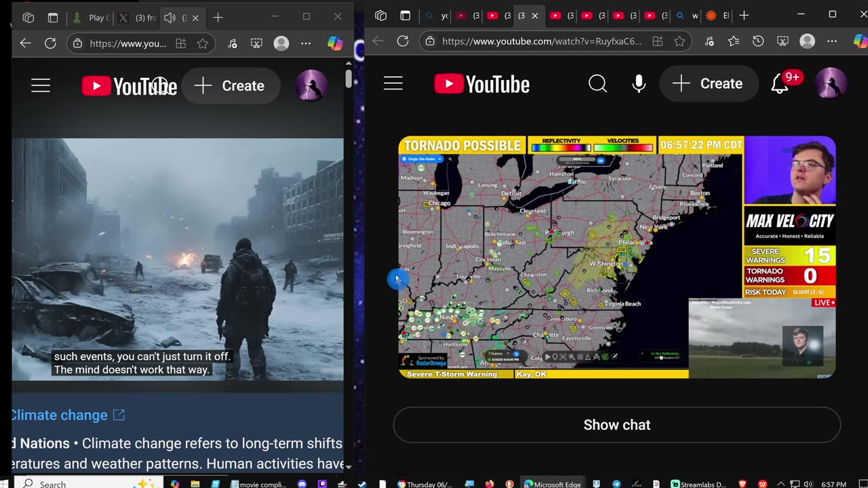This screenshot has height=488, width=868.
Task: Close the active tab in right browser
Action: (534, 16)
